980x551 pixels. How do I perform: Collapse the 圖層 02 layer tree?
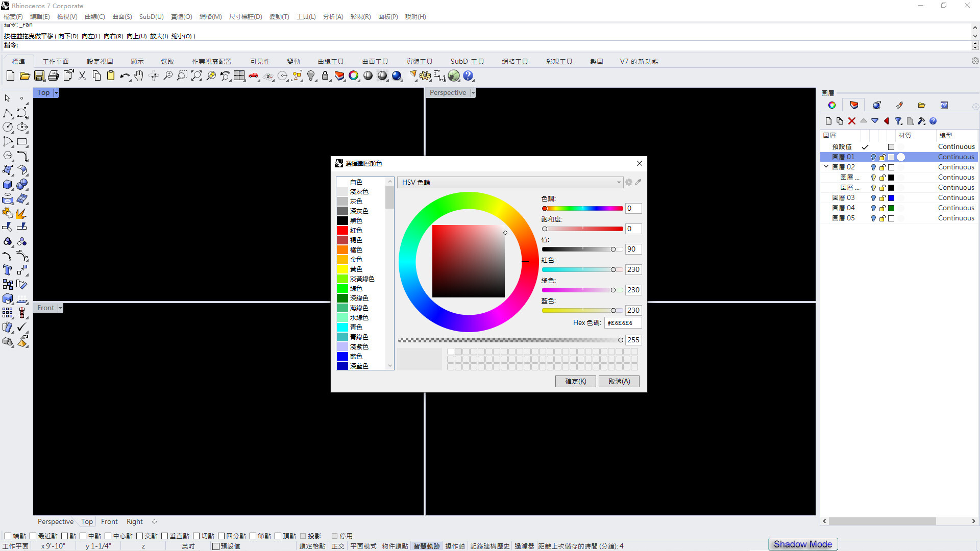(x=826, y=167)
